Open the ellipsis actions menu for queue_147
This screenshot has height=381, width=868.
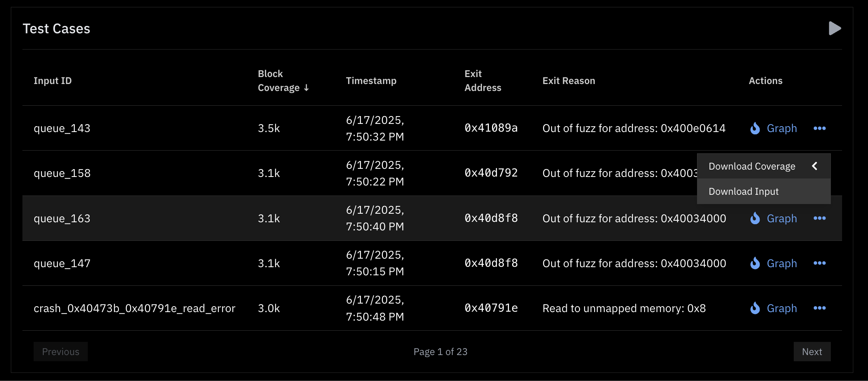click(x=820, y=263)
